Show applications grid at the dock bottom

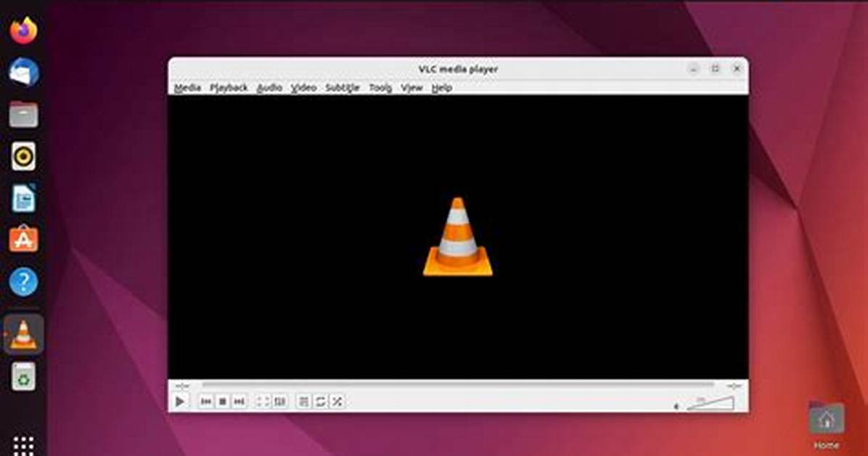(24, 445)
